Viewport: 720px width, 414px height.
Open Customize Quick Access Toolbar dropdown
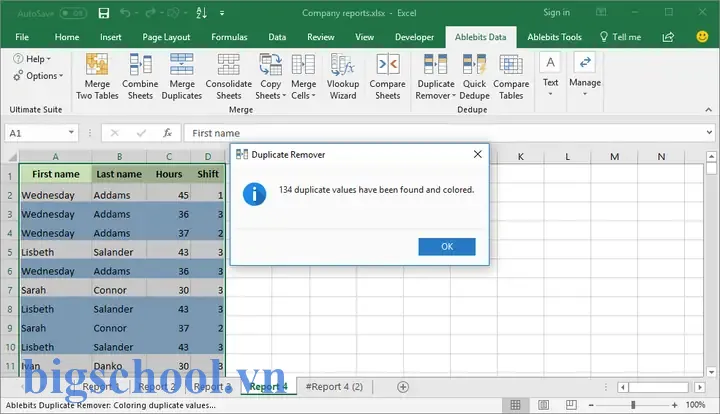pyautogui.click(x=222, y=13)
